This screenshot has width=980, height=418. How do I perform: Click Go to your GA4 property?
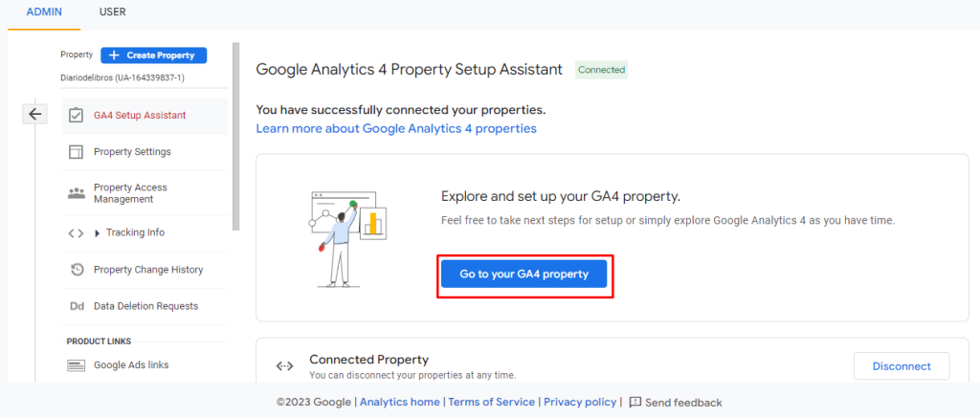pos(523,274)
